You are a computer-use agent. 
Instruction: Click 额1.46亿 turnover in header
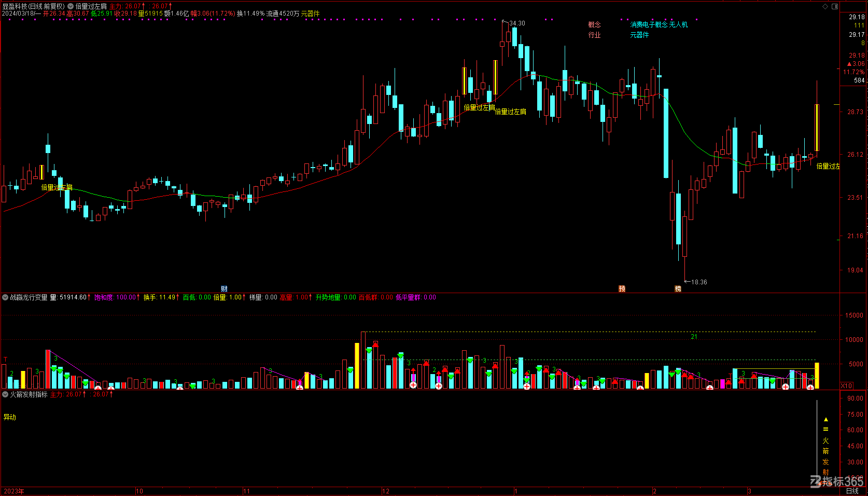pyautogui.click(x=176, y=13)
